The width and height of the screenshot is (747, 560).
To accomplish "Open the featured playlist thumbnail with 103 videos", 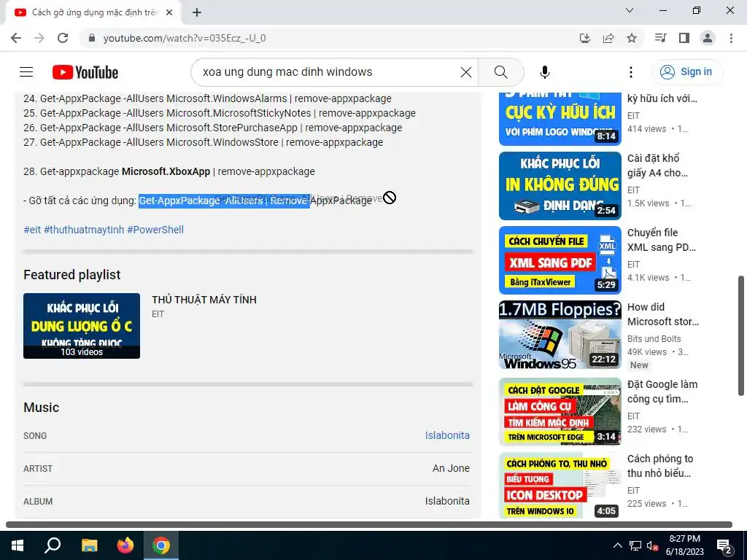I will [82, 326].
